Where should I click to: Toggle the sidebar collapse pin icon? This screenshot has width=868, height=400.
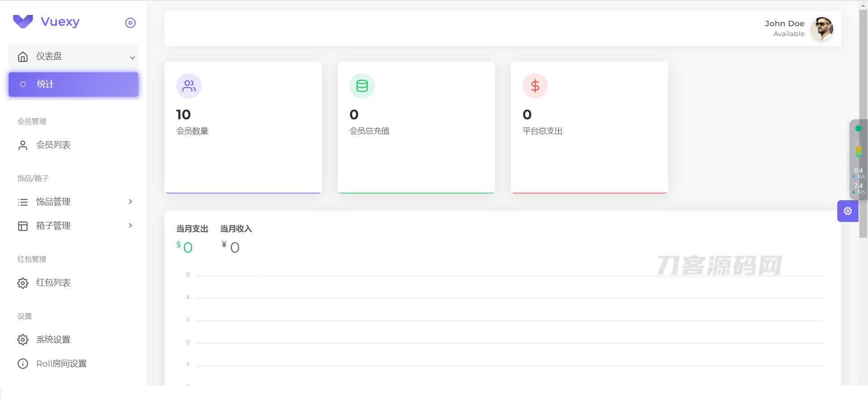tap(130, 23)
